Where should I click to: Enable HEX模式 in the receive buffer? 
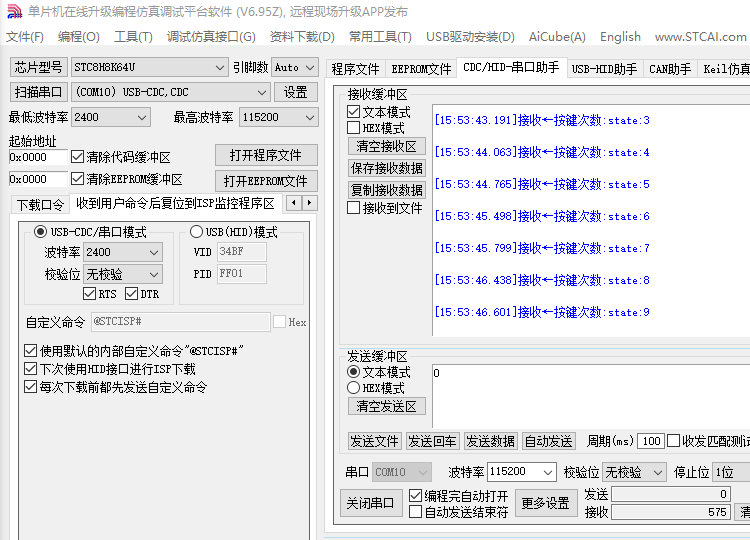pyautogui.click(x=354, y=128)
